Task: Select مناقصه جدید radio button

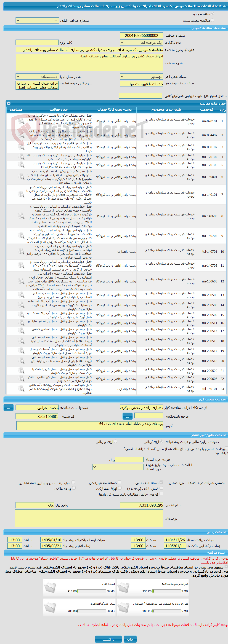Action: click(212, 14)
